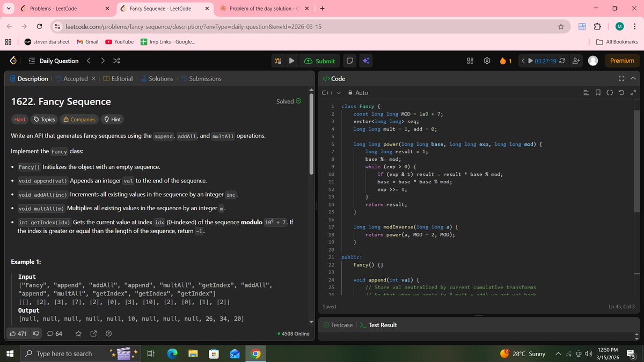Open the YouTube bookmark

pos(119,42)
